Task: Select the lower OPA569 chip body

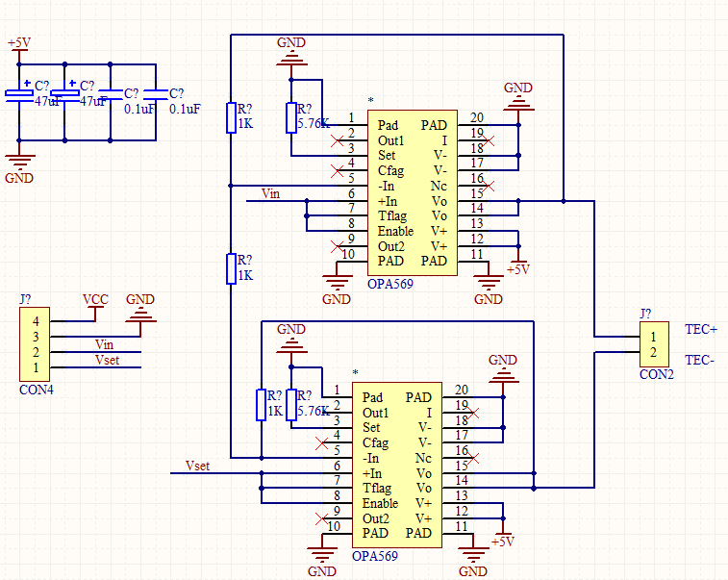Action: [397, 465]
